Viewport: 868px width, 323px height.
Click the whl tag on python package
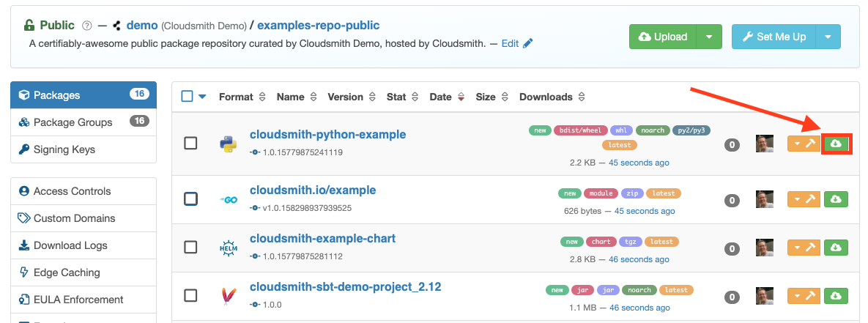[621, 130]
